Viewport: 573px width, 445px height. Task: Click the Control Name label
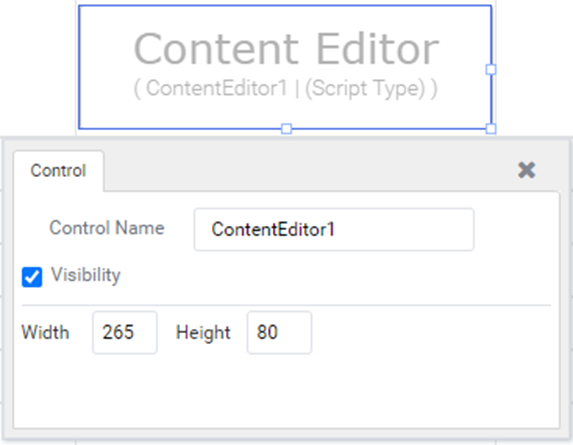pyautogui.click(x=107, y=228)
